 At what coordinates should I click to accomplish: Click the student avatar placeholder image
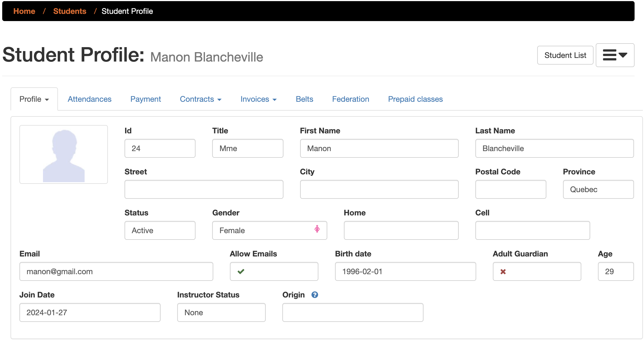pyautogui.click(x=64, y=154)
